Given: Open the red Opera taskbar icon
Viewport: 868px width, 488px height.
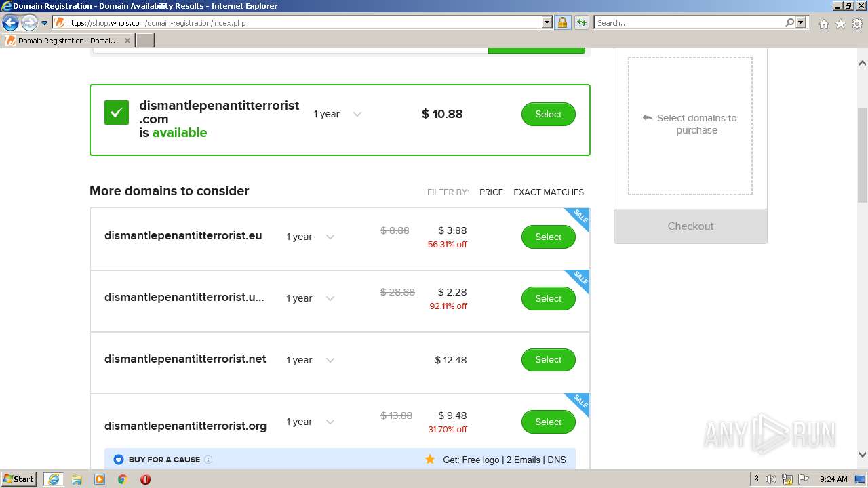Looking at the screenshot, I should [145, 479].
